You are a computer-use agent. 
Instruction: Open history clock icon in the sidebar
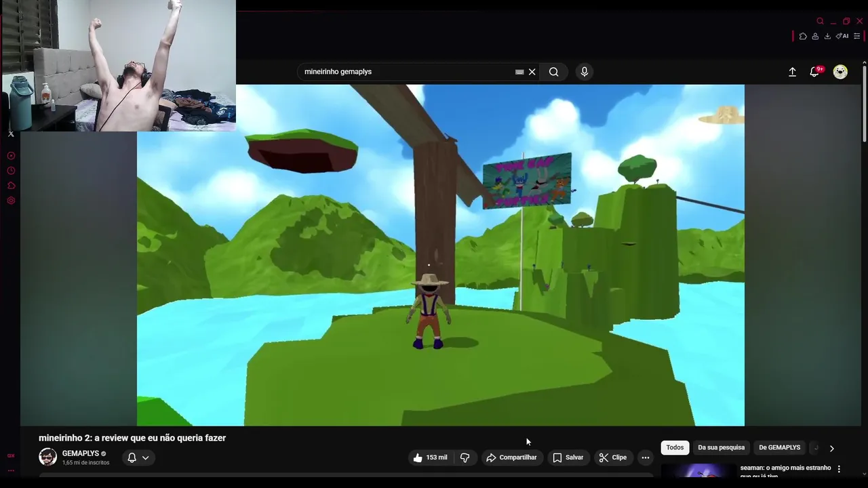(x=11, y=171)
